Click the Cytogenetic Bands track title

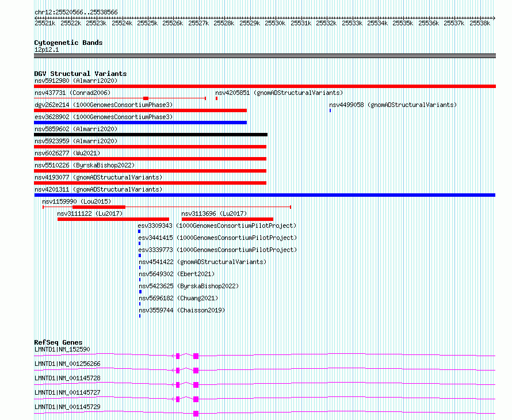pyautogui.click(x=68, y=43)
